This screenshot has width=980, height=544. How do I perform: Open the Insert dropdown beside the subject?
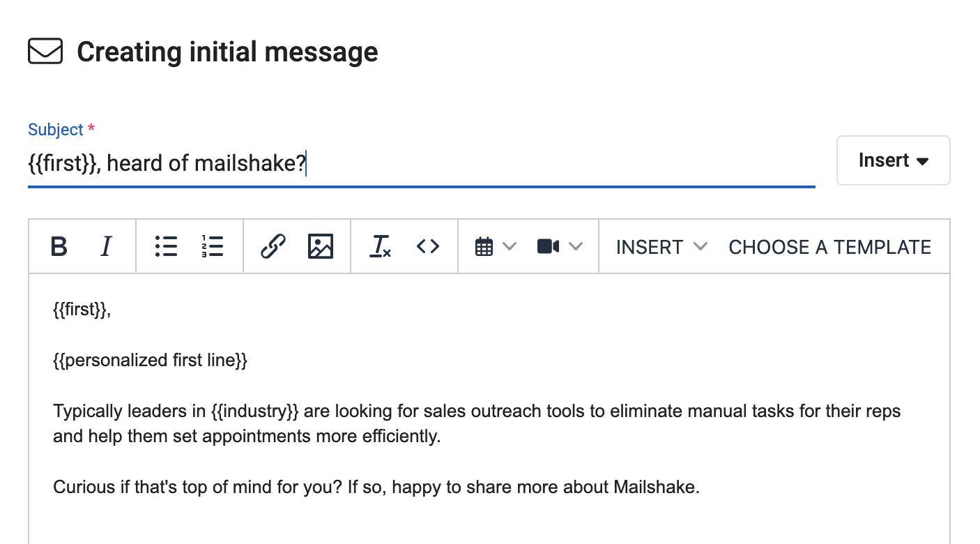[893, 160]
